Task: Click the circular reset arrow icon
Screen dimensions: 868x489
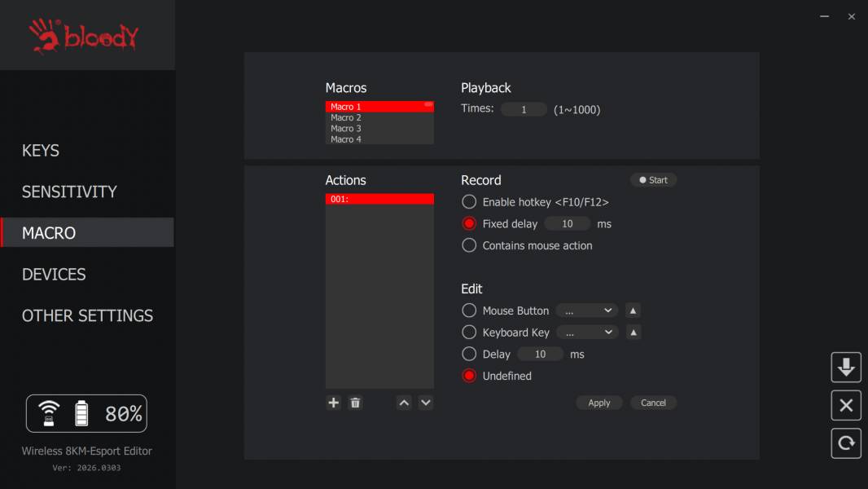Action: [846, 443]
